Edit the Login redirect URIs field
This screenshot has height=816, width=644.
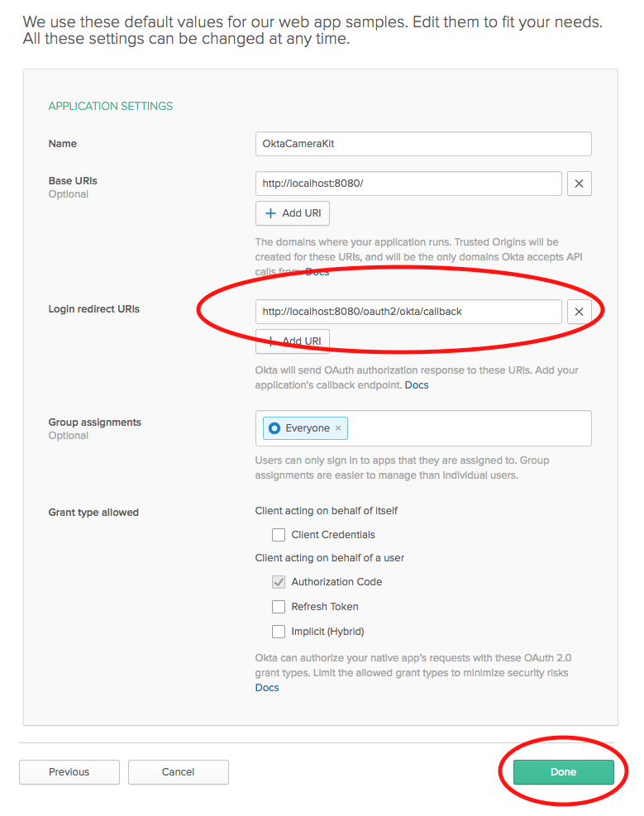click(408, 312)
